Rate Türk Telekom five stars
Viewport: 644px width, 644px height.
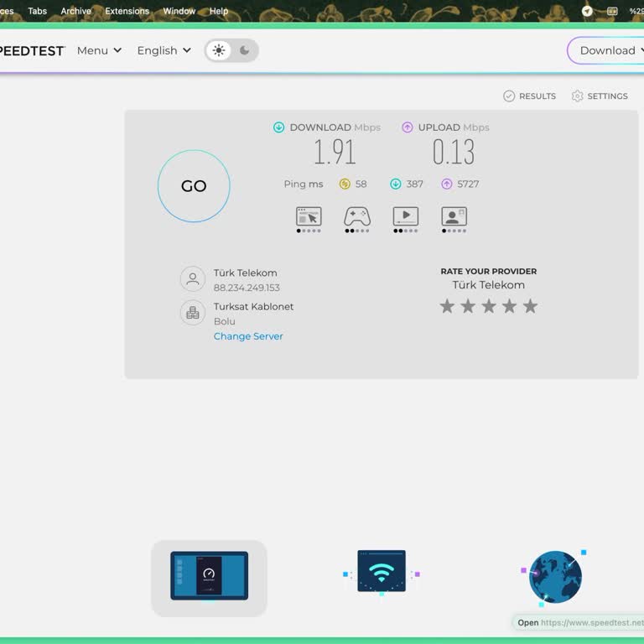(x=530, y=306)
